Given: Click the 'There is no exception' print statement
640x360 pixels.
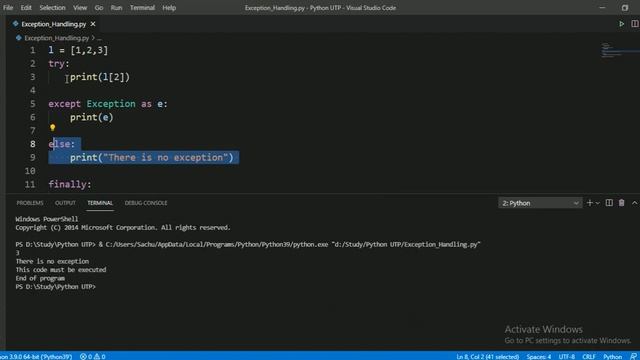Looking at the screenshot, I should (151, 158).
